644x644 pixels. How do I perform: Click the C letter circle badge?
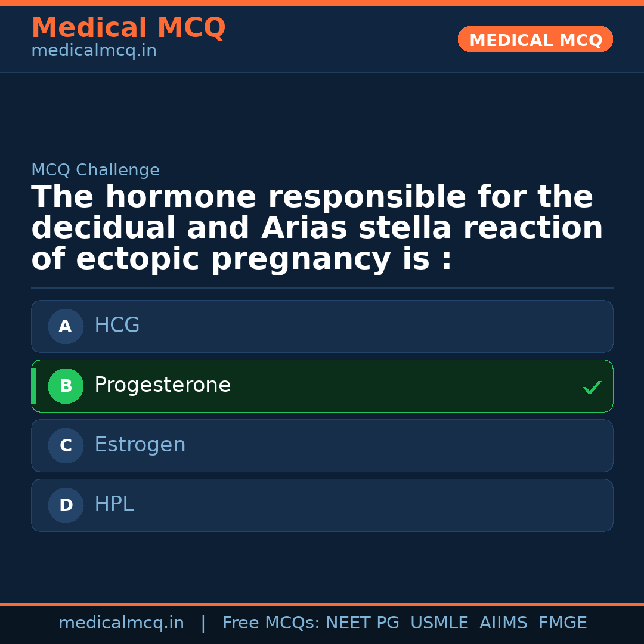[66, 445]
